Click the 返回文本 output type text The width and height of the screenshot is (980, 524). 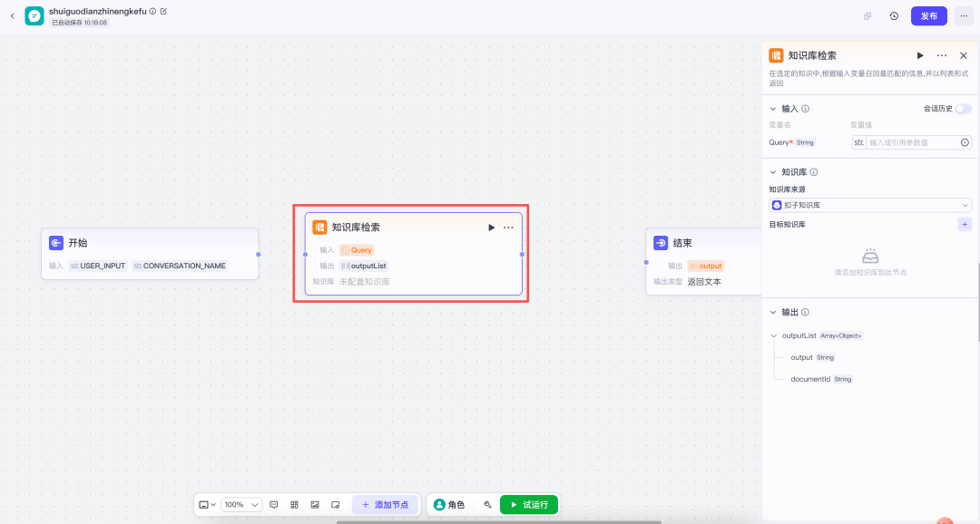[x=704, y=282]
